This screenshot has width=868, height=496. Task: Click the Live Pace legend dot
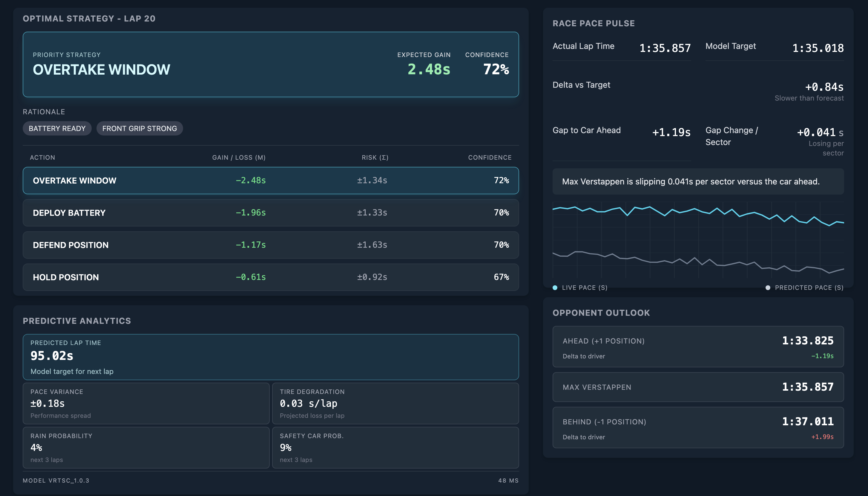coord(555,287)
